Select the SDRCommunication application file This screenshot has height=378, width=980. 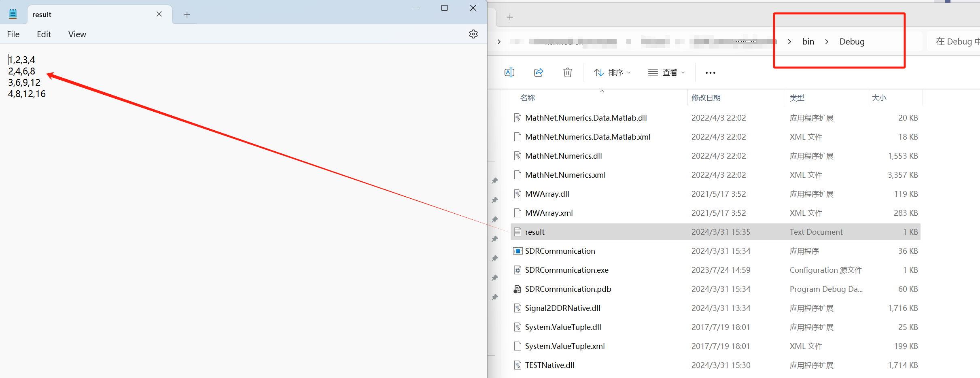pos(715,251)
